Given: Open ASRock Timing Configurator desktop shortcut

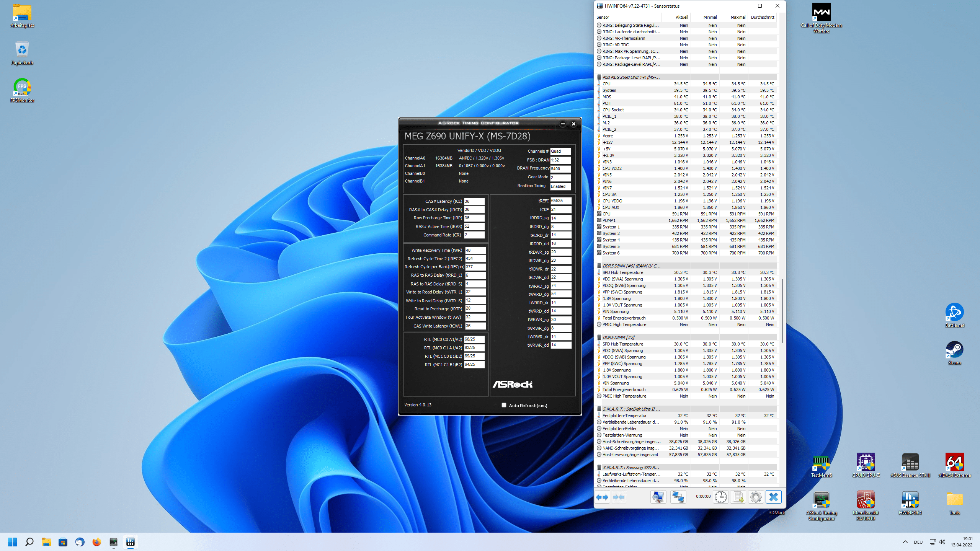Looking at the screenshot, I should pyautogui.click(x=821, y=506).
